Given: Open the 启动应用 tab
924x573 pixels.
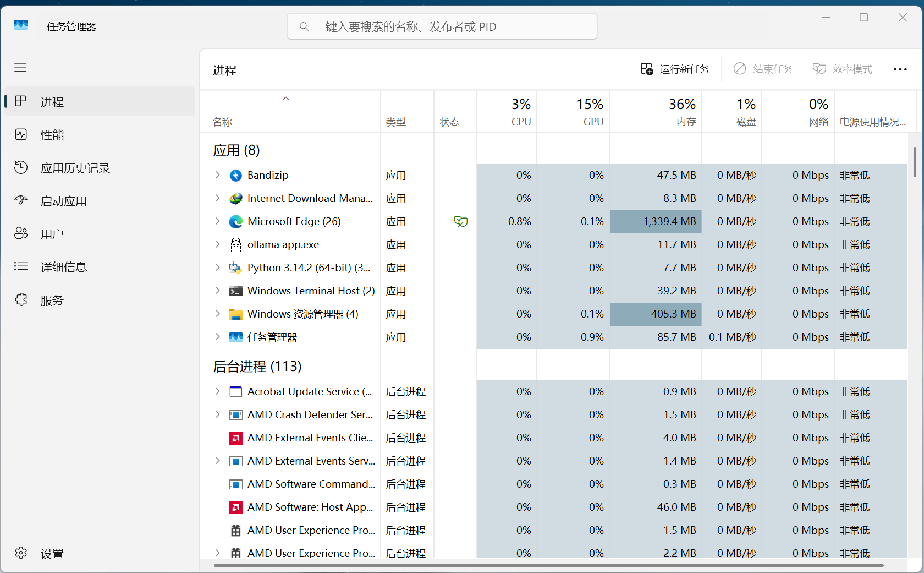Looking at the screenshot, I should (x=100, y=201).
